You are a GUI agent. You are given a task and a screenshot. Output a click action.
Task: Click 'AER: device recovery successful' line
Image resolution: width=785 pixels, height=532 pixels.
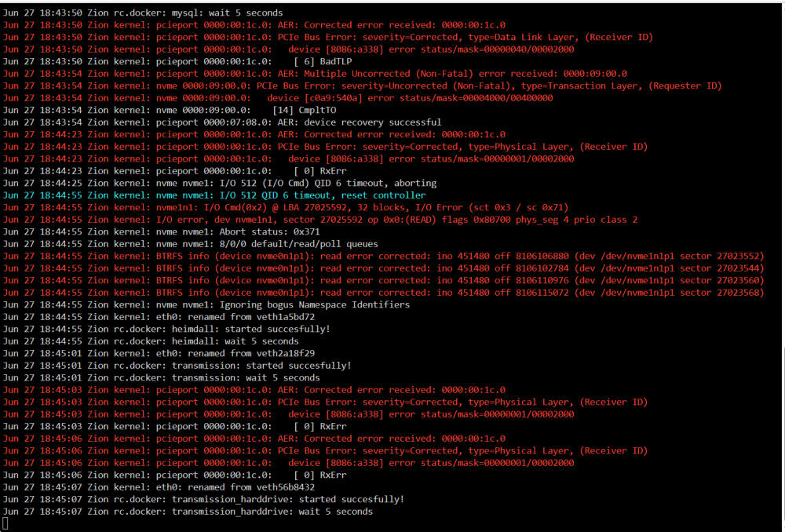222,122
